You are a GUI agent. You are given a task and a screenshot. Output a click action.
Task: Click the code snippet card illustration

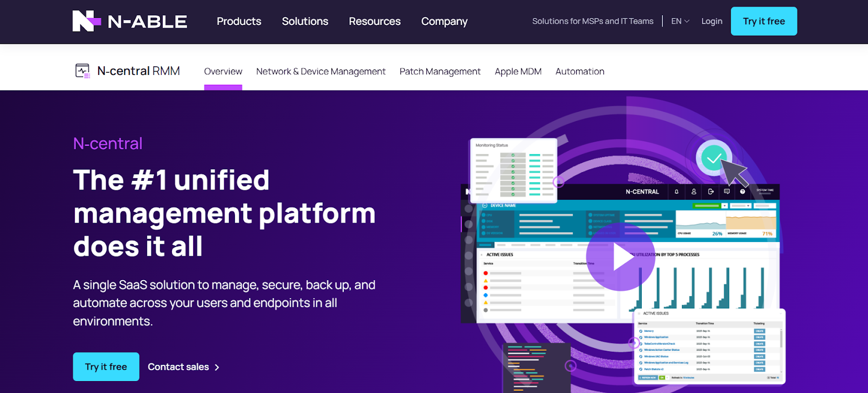pyautogui.click(x=537, y=367)
